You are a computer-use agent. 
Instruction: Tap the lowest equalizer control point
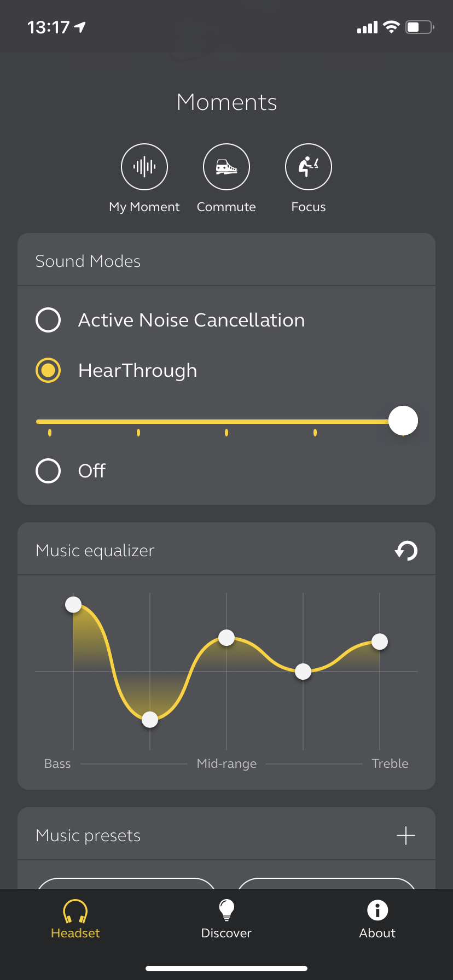[x=150, y=720]
